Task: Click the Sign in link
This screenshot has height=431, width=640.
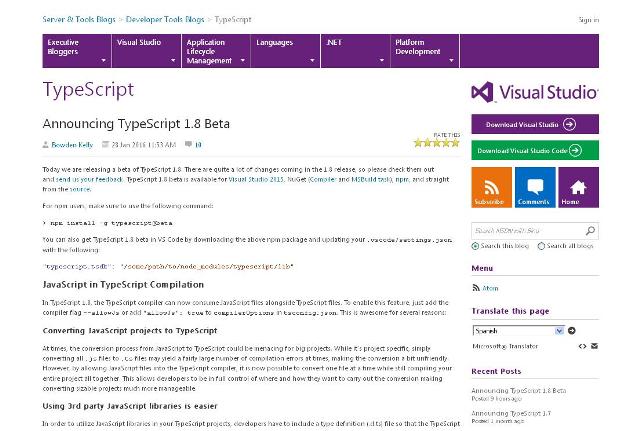Action: click(589, 20)
